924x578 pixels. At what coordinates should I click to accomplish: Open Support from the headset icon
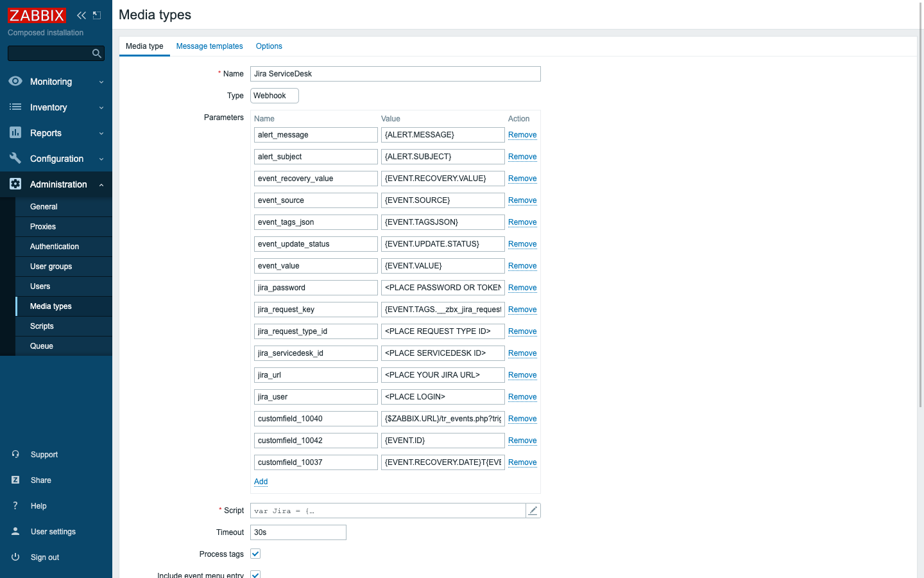point(15,455)
